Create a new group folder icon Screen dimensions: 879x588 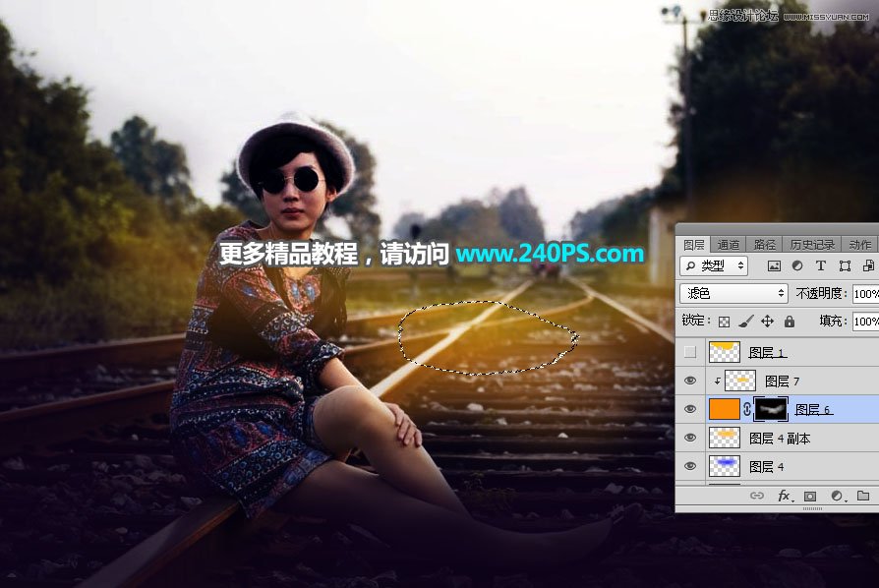(x=863, y=497)
